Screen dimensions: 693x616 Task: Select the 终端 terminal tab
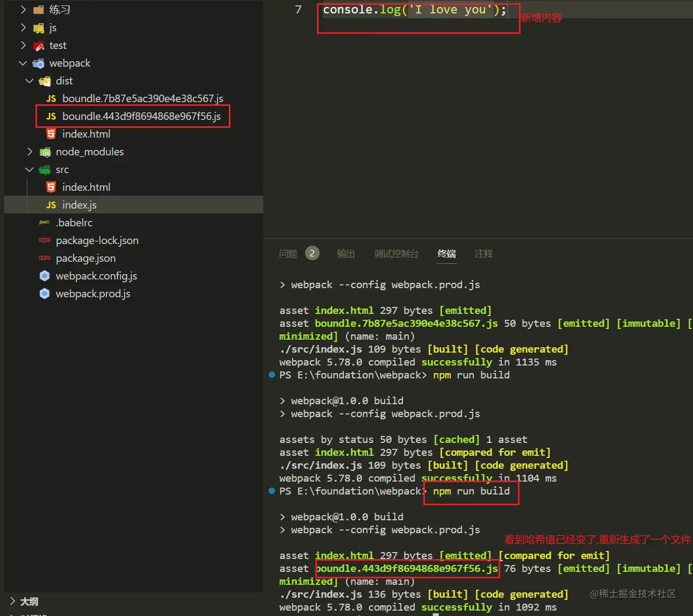point(446,254)
